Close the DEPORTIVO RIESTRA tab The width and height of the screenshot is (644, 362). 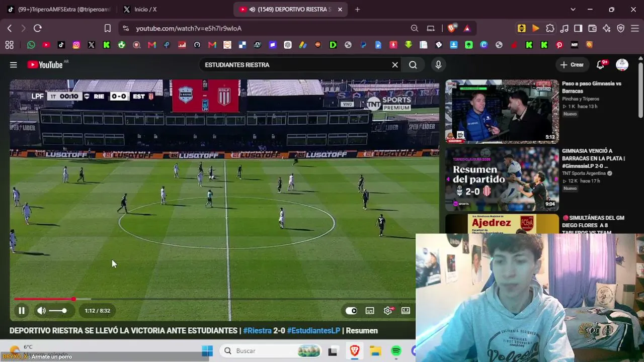[x=340, y=10]
